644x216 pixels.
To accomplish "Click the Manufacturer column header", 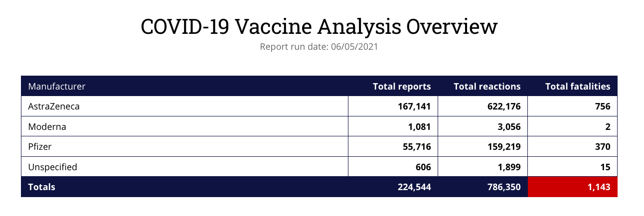I will click(x=57, y=87).
